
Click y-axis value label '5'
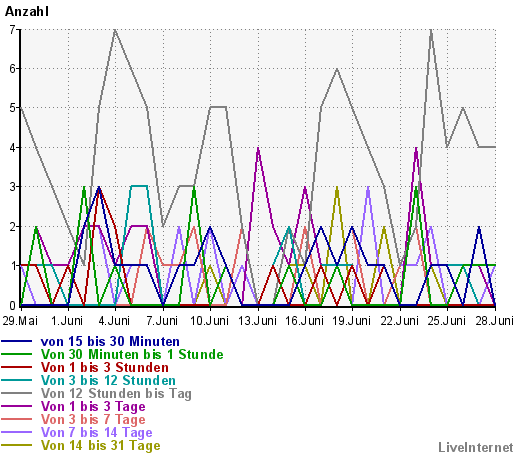12,108
